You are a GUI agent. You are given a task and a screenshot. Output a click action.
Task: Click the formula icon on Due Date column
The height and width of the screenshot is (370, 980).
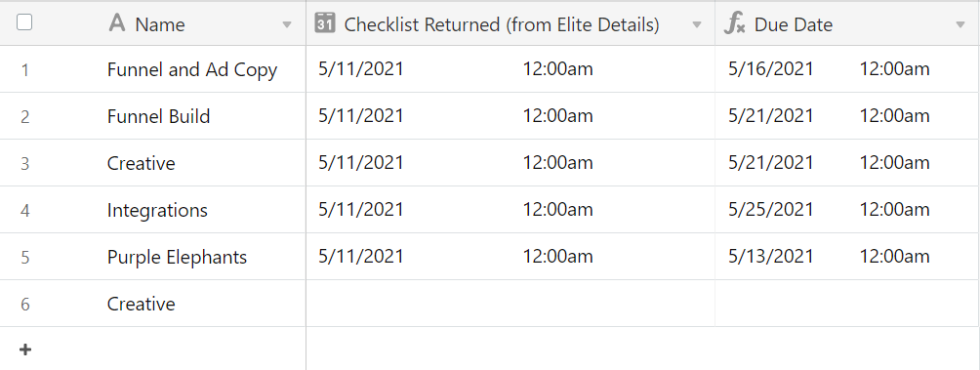pos(734,23)
